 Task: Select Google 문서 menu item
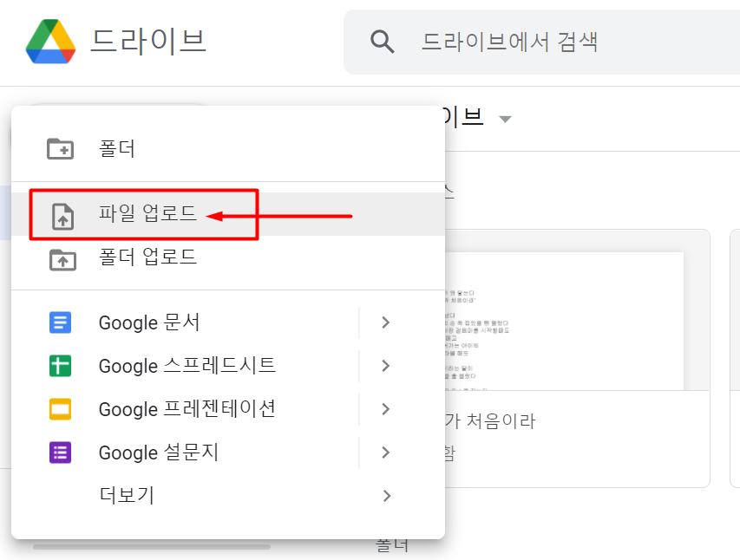point(185,322)
